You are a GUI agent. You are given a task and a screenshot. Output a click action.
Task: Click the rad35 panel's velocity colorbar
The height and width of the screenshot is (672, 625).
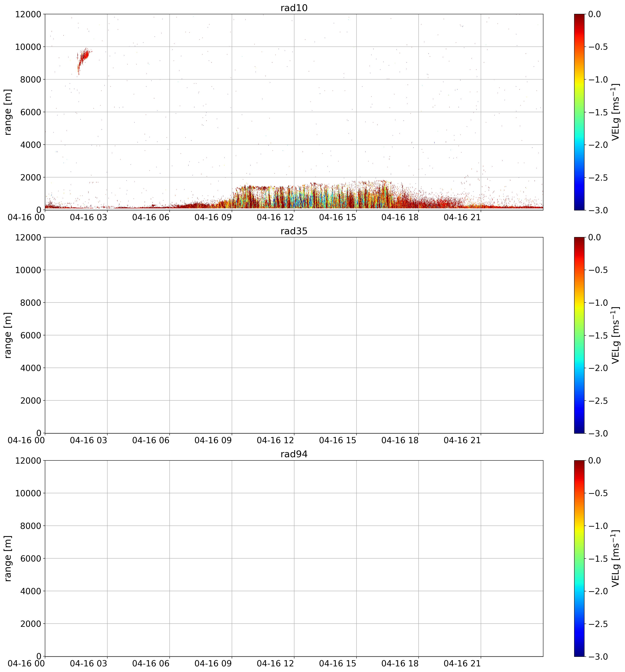point(579,335)
